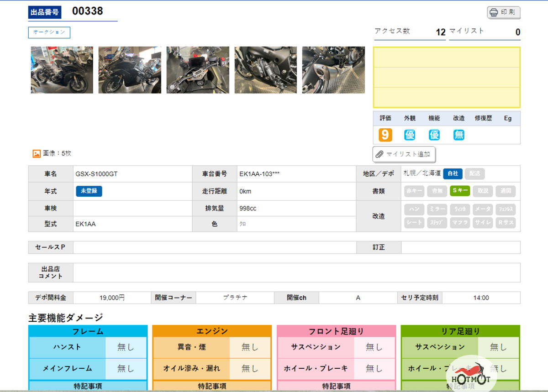Viewport: 548px width, 392px height.
Task: Click the 排気量 value 998cc
Action: click(x=248, y=209)
